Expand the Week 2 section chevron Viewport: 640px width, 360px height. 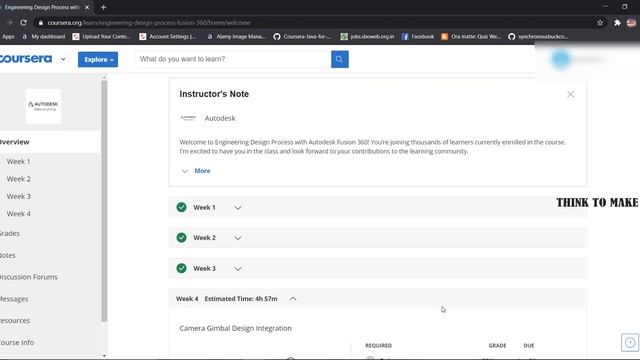click(238, 238)
